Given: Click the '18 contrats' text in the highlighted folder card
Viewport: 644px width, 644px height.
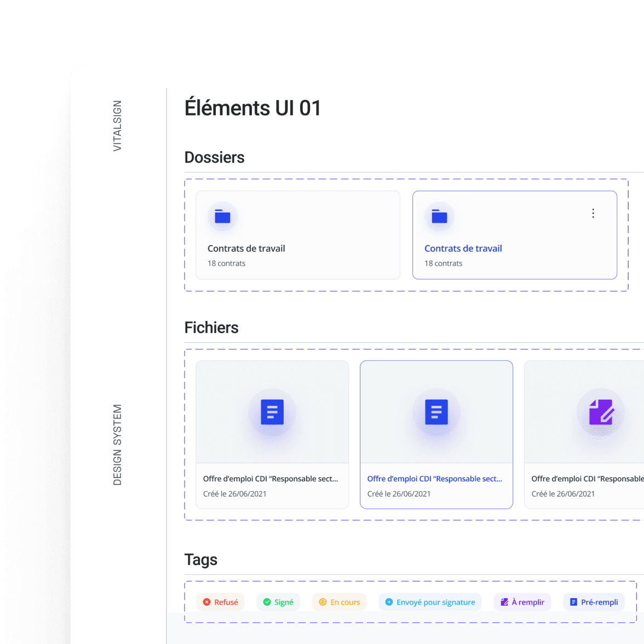Looking at the screenshot, I should coord(443,263).
